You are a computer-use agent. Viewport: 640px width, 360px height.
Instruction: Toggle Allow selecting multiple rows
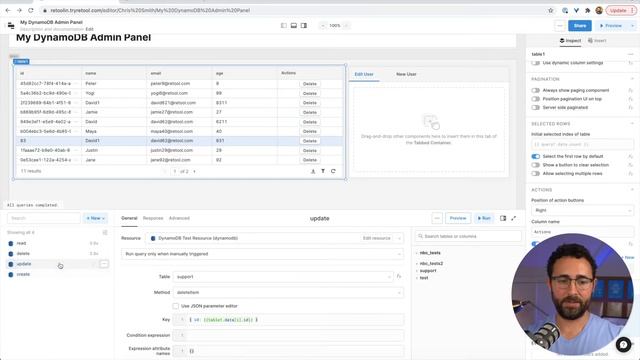536,173
